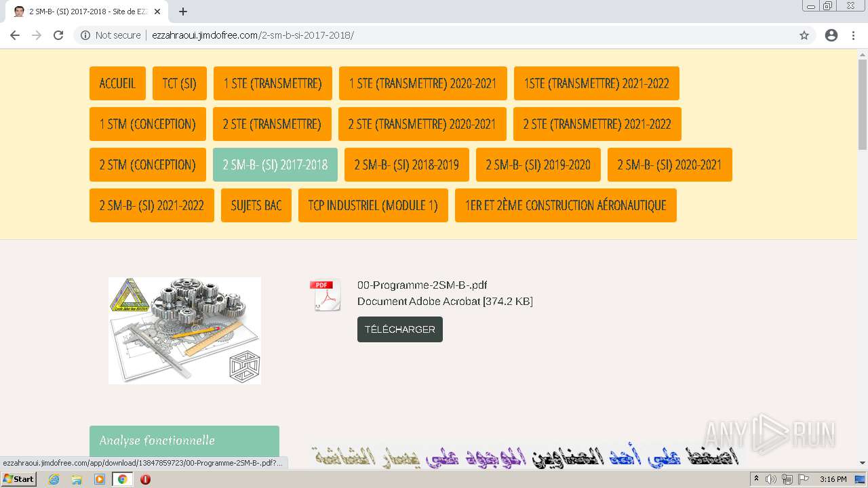
Task: Open the volume speaker tray icon
Action: click(x=771, y=479)
